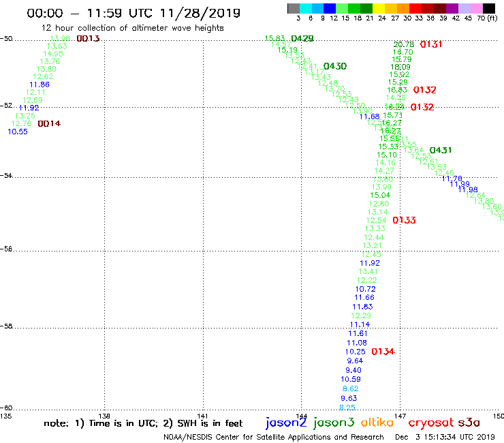Click the wave height value '10.72'

pos(365,289)
